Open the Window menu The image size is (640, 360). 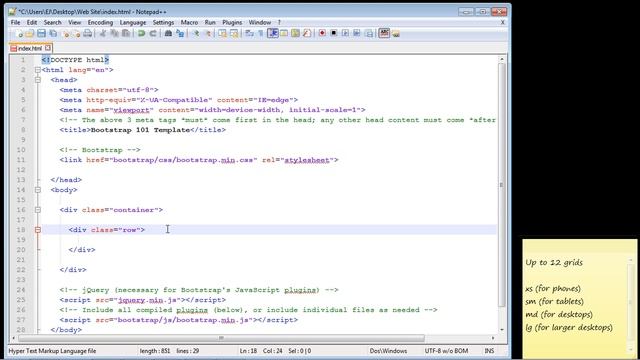[260, 22]
